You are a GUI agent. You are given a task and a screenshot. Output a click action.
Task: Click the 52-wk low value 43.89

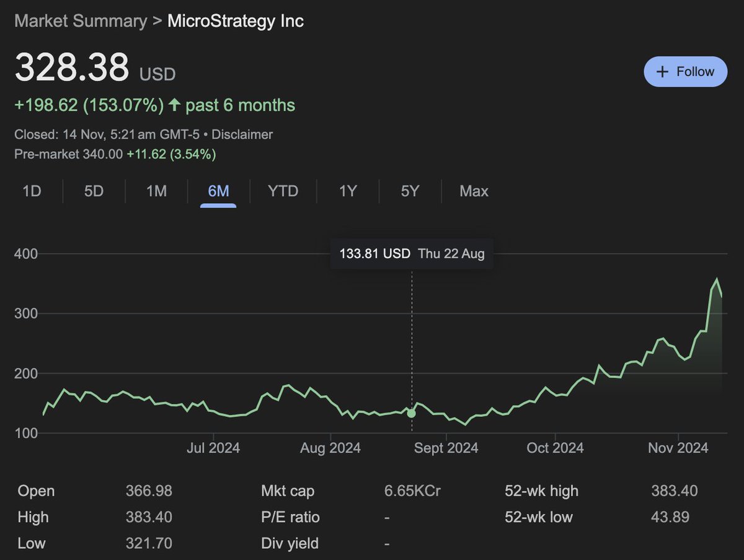pos(670,517)
